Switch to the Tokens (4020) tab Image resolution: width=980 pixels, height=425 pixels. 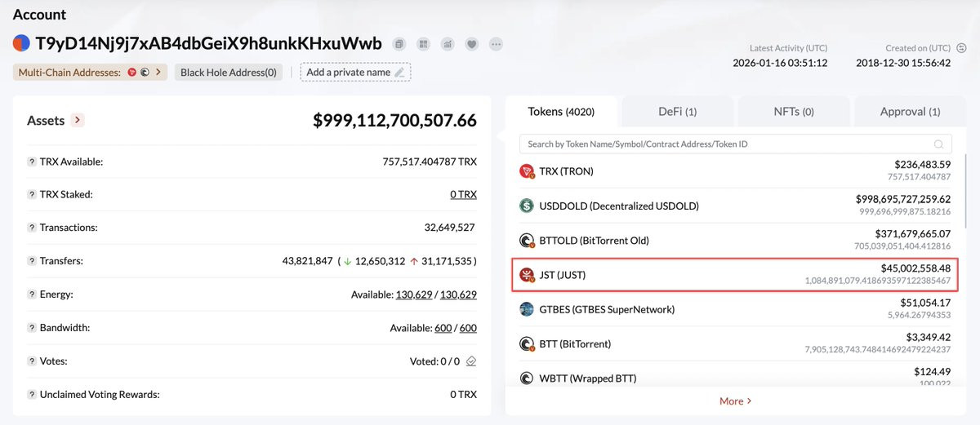click(x=561, y=112)
